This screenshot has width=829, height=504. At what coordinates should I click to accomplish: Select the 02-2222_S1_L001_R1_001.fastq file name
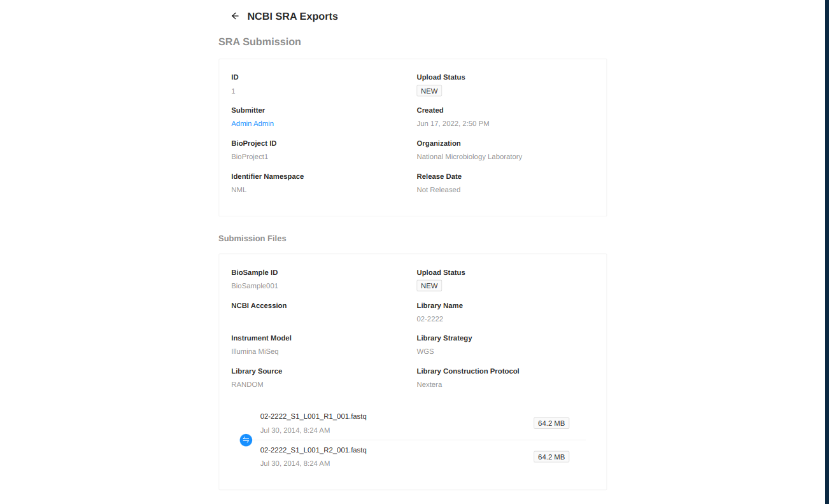pyautogui.click(x=313, y=416)
